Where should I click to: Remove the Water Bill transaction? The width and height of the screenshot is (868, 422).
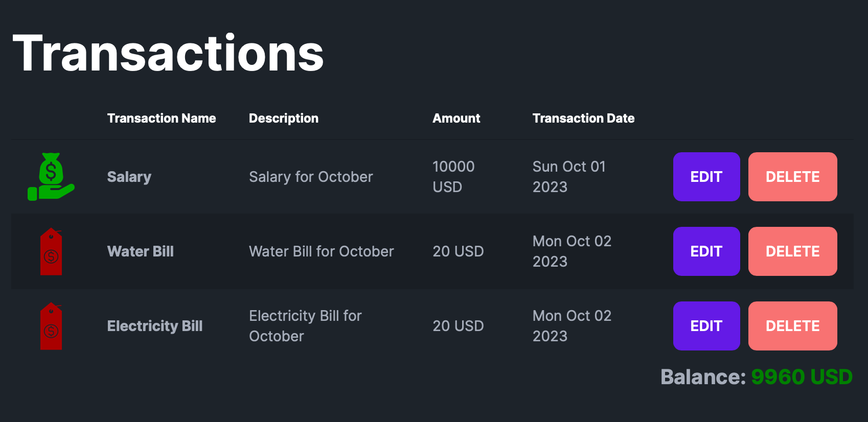[x=792, y=251]
